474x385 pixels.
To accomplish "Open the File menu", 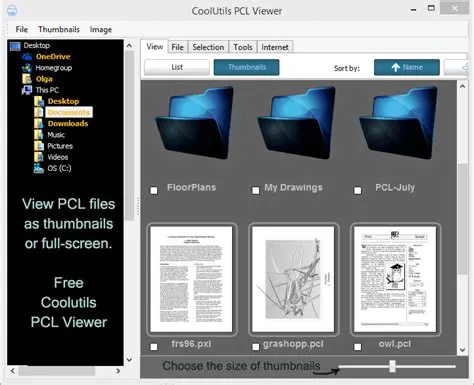I will 22,29.
